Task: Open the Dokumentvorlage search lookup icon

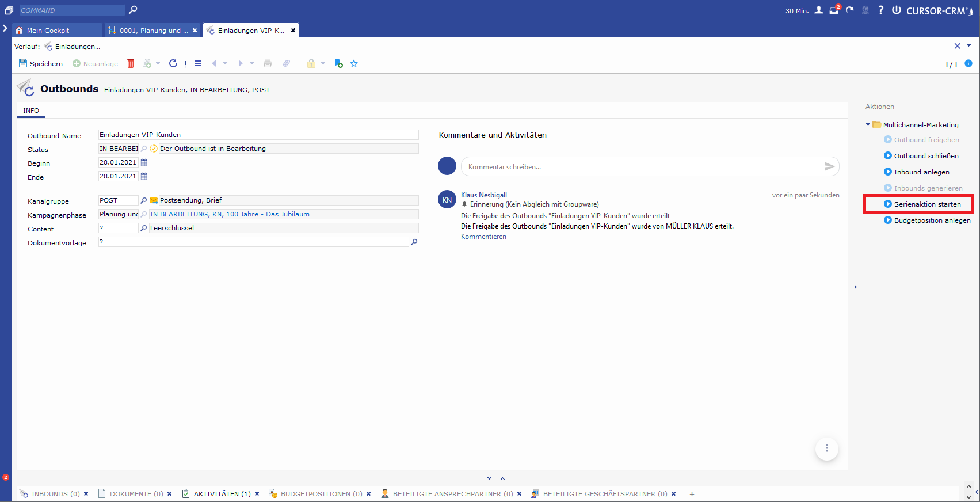Action: point(414,242)
